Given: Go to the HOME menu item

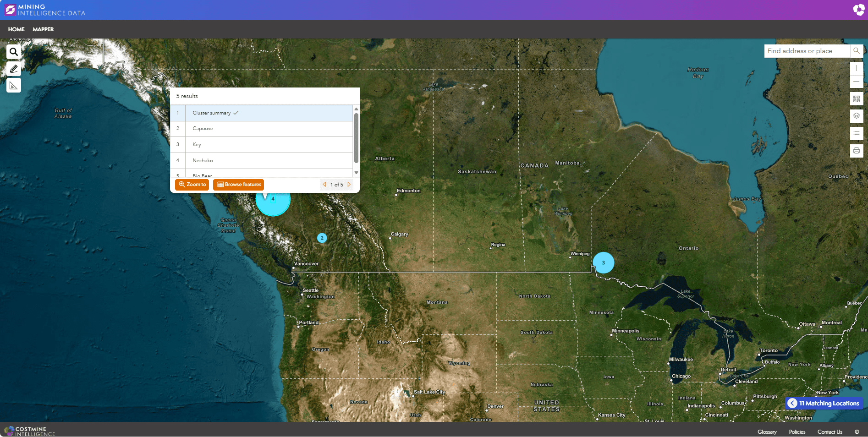Looking at the screenshot, I should [16, 29].
